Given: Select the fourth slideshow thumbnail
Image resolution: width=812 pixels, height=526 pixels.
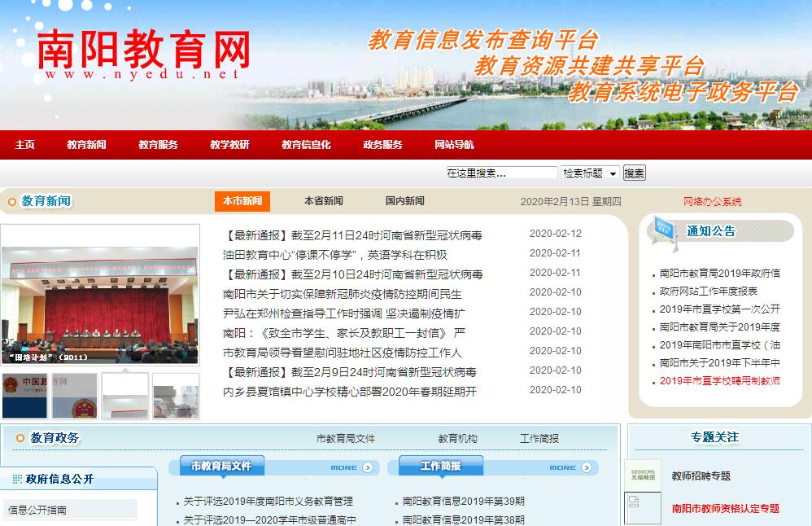Looking at the screenshot, I should tap(176, 396).
